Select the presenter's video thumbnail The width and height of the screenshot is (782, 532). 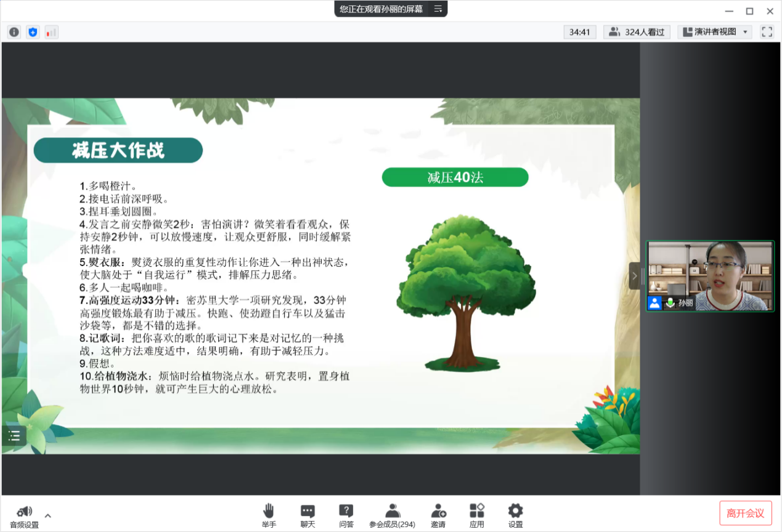point(710,276)
